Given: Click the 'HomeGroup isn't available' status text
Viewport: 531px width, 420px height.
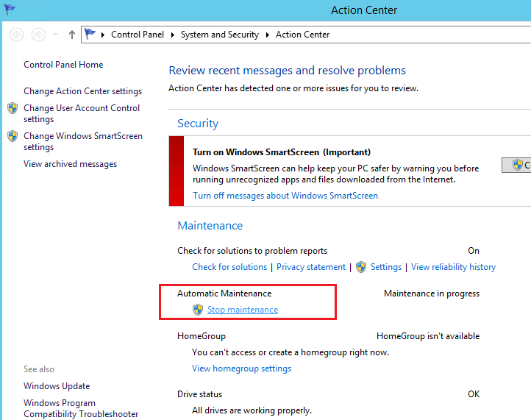Looking at the screenshot, I should pos(428,336).
